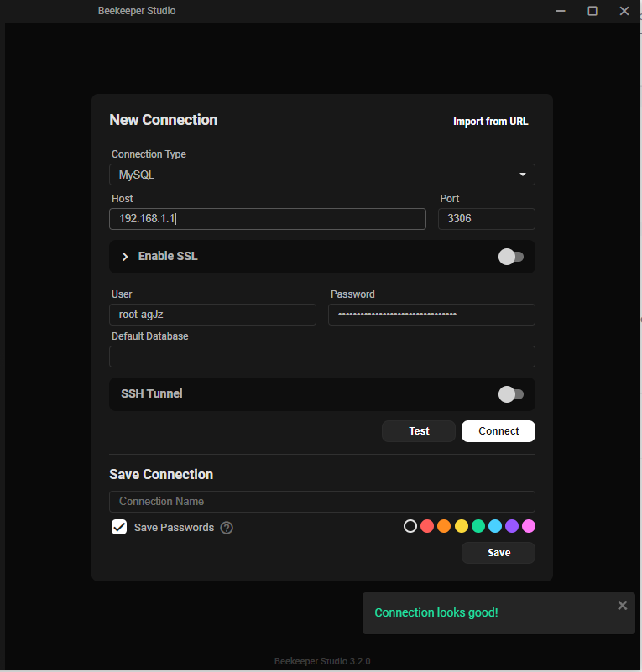This screenshot has height=672, width=642.
Task: Click the Connection Name field
Action: tap(322, 502)
